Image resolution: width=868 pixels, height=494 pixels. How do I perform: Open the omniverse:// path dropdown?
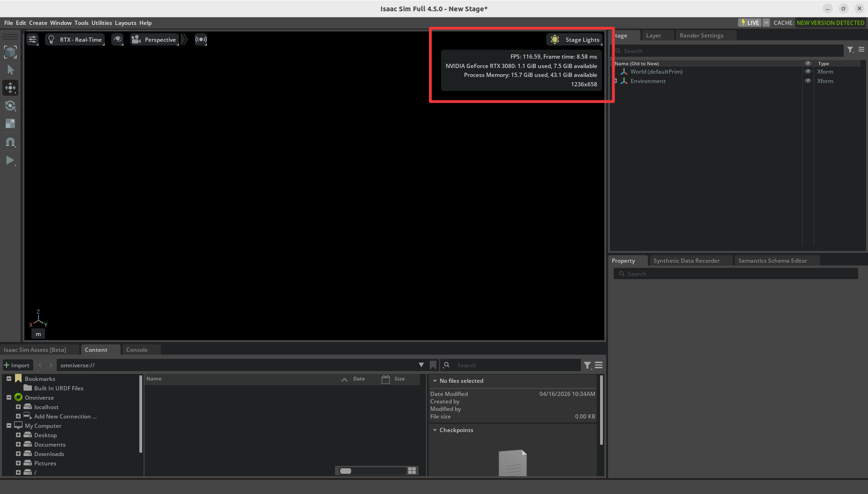421,365
